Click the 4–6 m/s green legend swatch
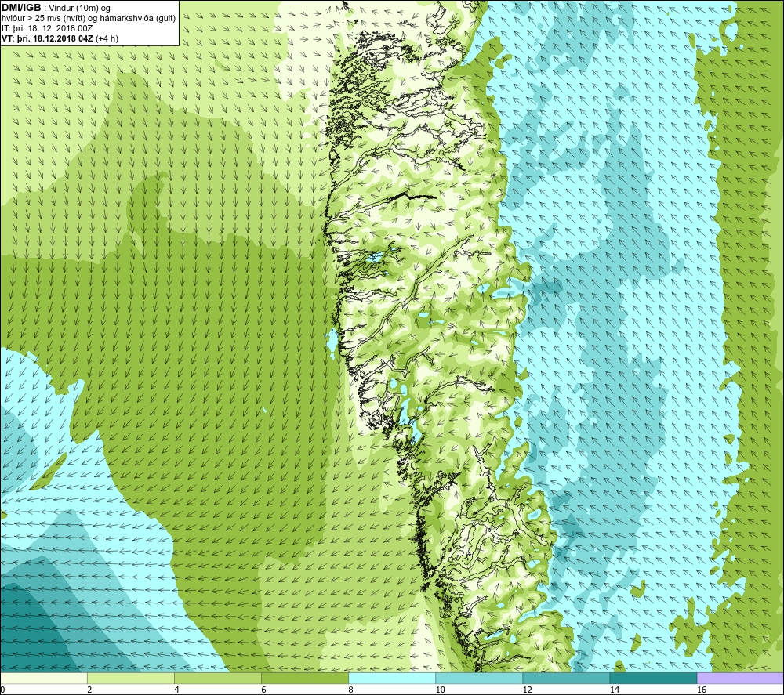Image resolution: width=784 pixels, height=695 pixels. coord(218,678)
